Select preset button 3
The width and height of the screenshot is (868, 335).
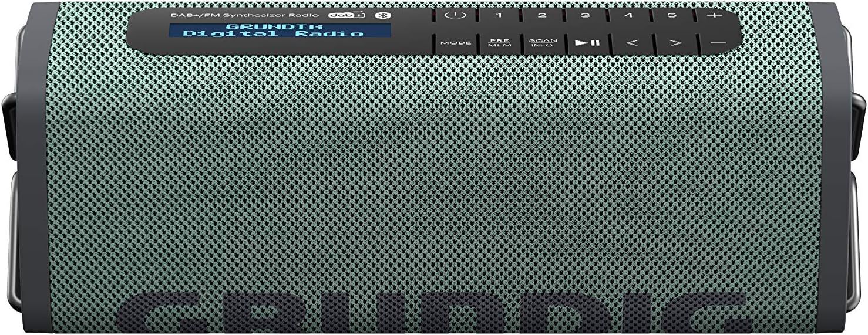pos(586,16)
